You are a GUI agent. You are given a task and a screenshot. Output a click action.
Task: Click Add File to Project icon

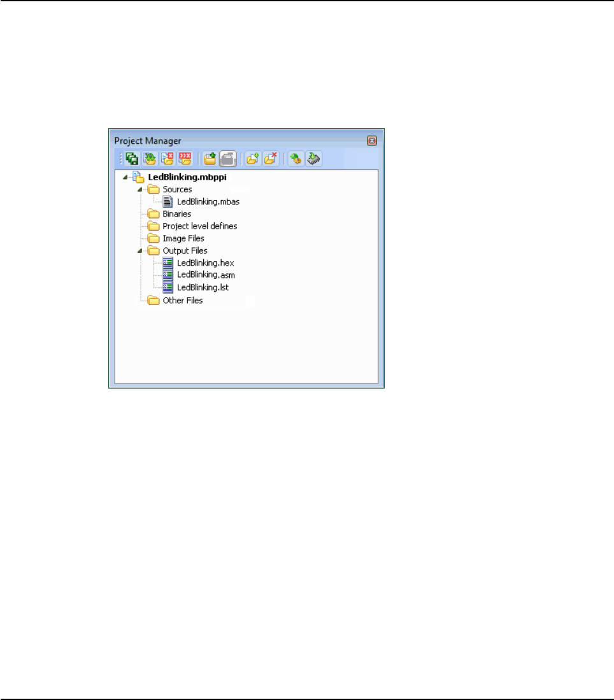pos(253,159)
